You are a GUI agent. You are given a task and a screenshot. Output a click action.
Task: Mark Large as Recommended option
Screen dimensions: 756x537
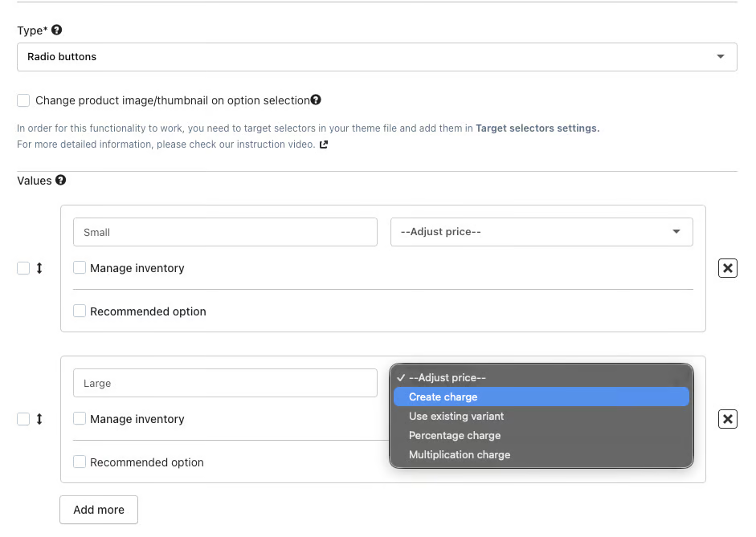80,462
